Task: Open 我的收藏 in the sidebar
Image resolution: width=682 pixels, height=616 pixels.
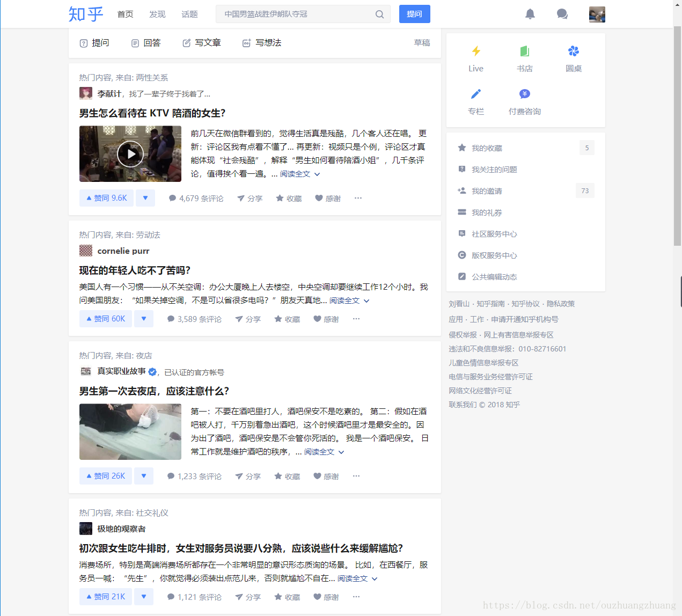Action: [x=526, y=148]
